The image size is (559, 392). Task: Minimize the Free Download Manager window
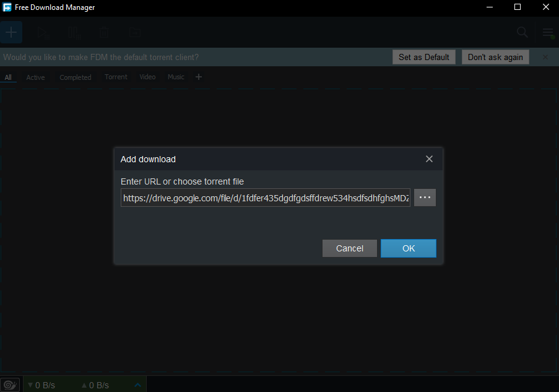tap(490, 7)
